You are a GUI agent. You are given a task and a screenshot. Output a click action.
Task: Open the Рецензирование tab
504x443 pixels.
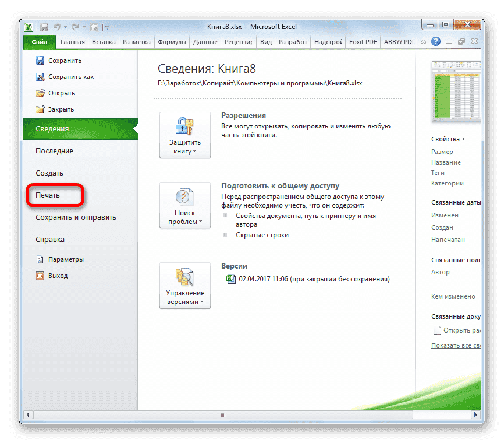pos(240,42)
